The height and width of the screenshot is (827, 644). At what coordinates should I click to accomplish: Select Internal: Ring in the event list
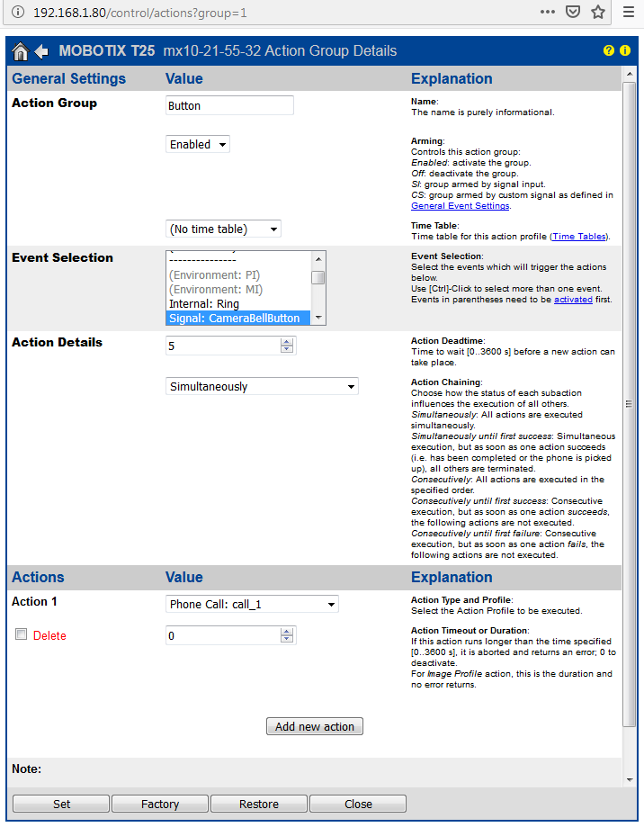point(204,304)
